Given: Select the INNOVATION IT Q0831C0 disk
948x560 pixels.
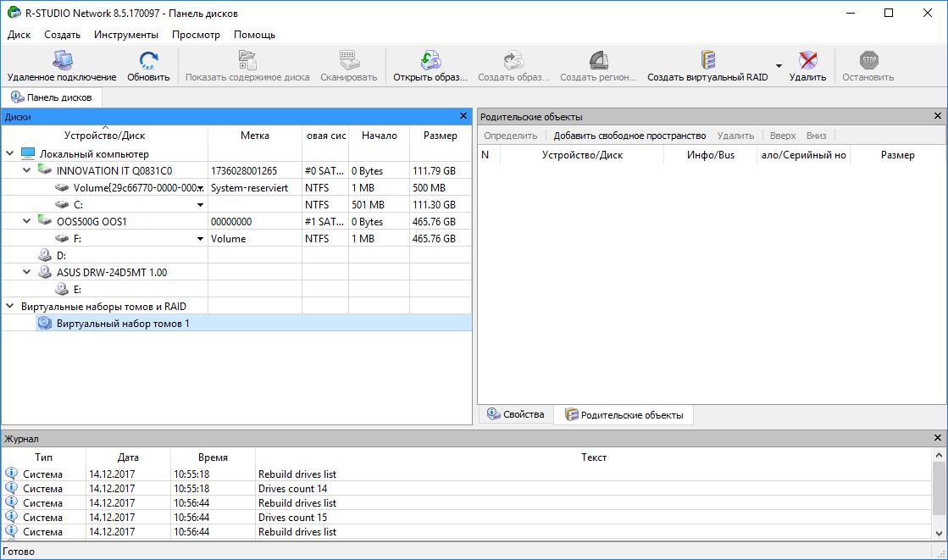Looking at the screenshot, I should coord(114,170).
